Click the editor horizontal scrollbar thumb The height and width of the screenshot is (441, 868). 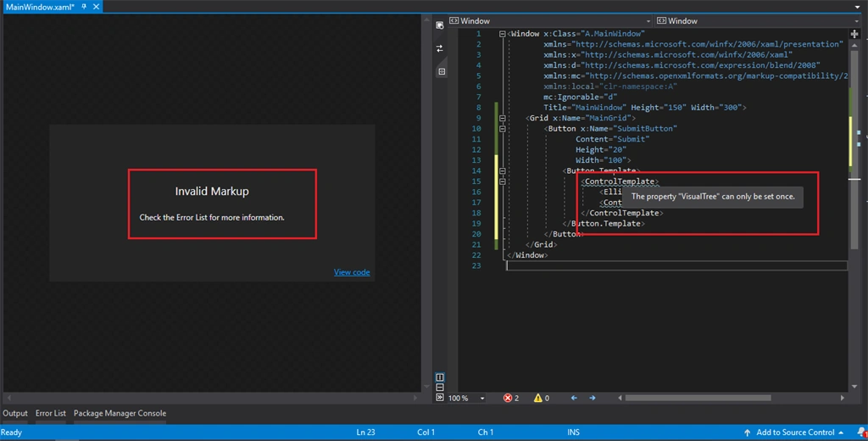(698, 398)
